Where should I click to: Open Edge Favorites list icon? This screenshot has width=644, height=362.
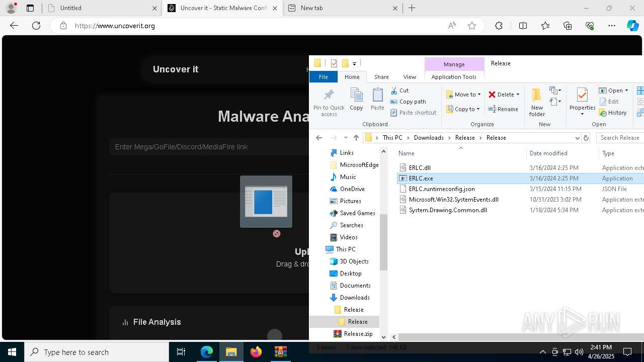click(545, 26)
